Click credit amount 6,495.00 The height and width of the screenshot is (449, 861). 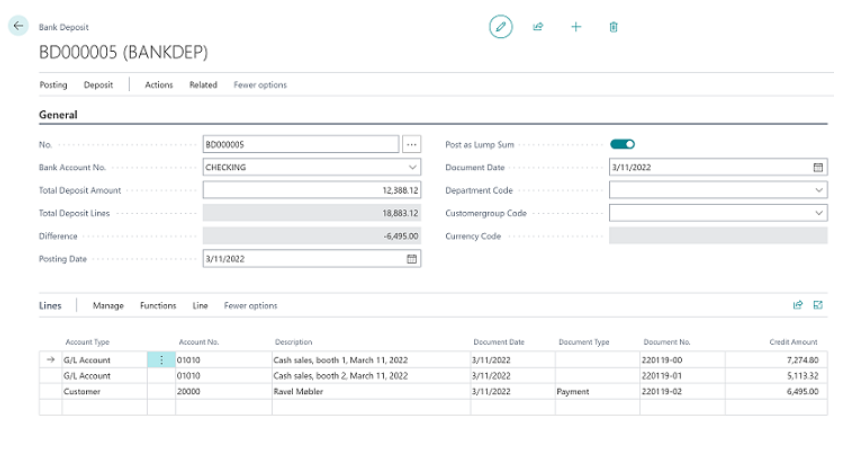pos(776,391)
